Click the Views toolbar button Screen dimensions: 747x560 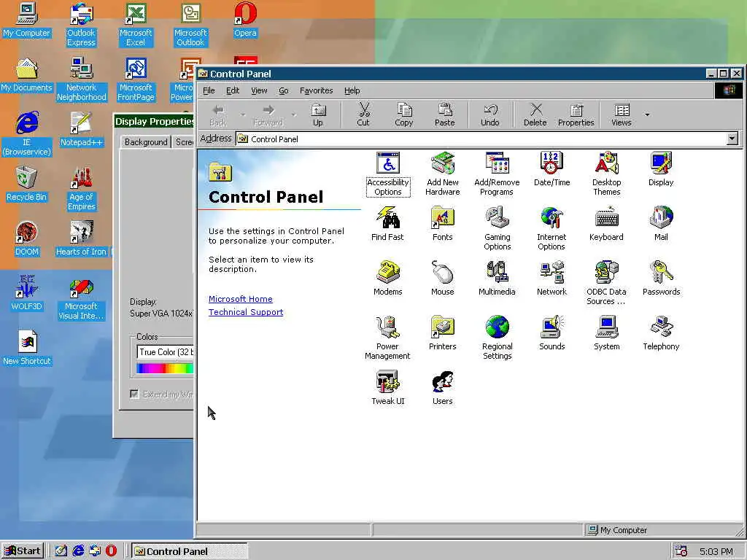[622, 115]
